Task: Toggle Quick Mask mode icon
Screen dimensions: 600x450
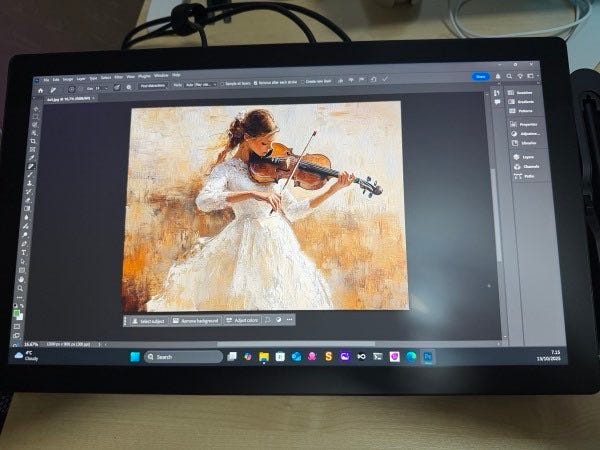Action: pos(16,326)
